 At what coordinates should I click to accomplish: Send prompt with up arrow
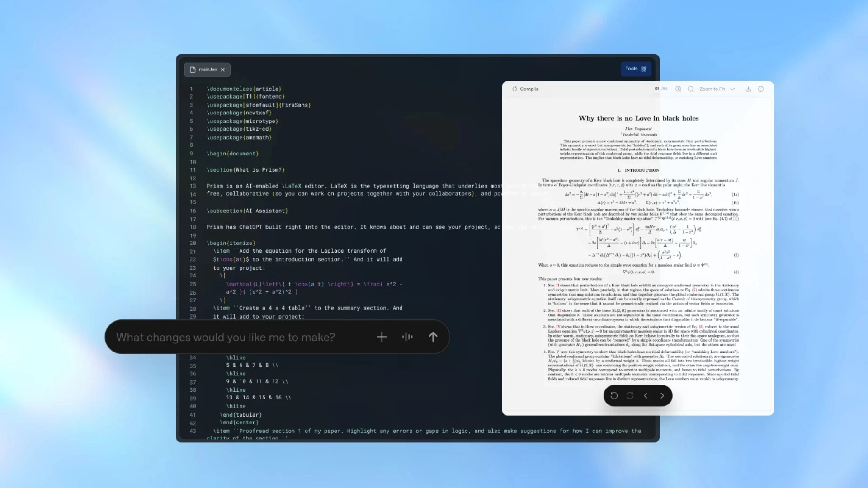(433, 337)
